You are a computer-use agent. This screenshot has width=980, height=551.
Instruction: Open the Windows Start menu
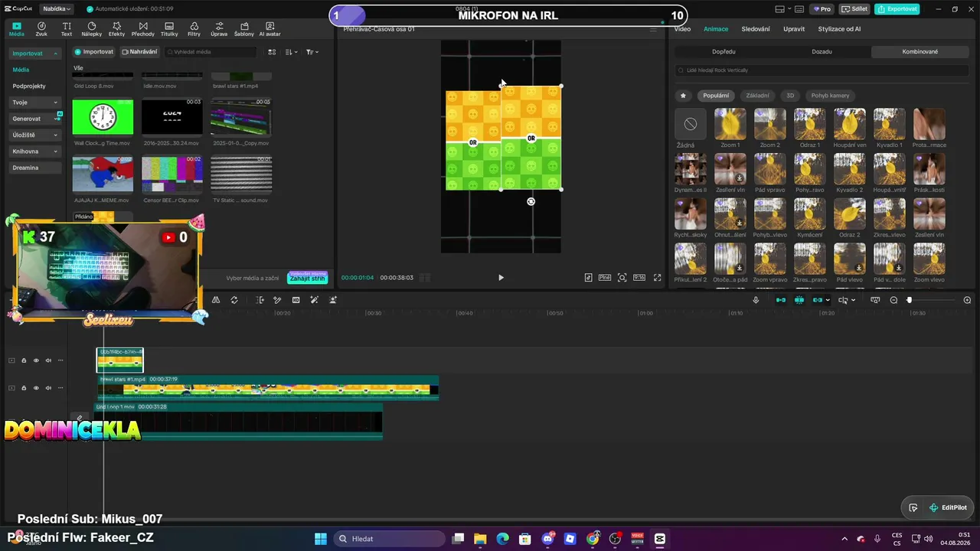321,539
